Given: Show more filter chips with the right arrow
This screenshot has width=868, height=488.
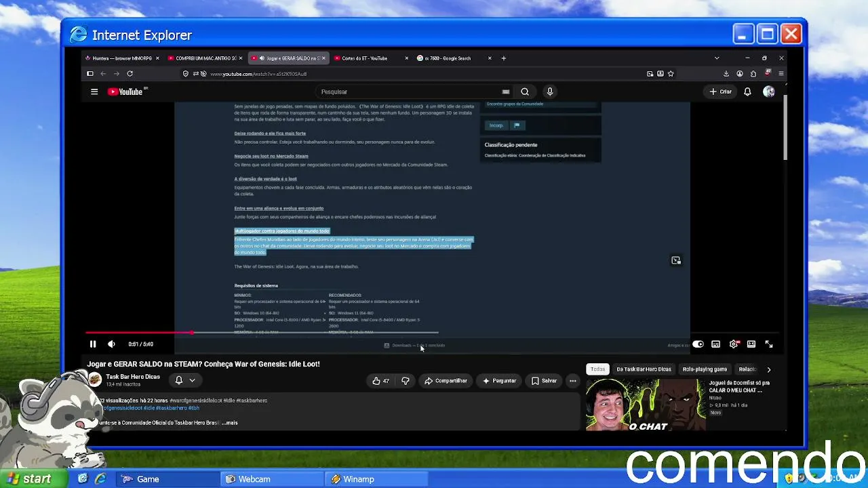Looking at the screenshot, I should tap(768, 369).
